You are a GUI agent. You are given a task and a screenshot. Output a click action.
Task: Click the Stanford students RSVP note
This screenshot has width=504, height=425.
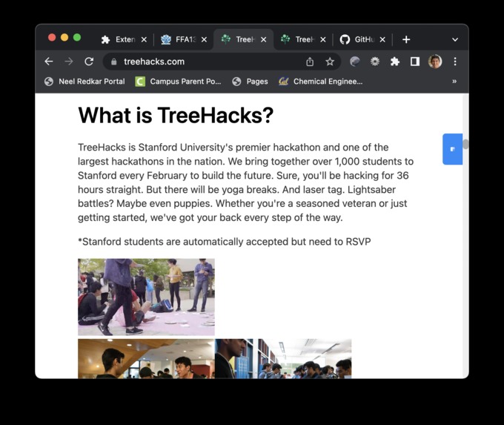point(225,242)
